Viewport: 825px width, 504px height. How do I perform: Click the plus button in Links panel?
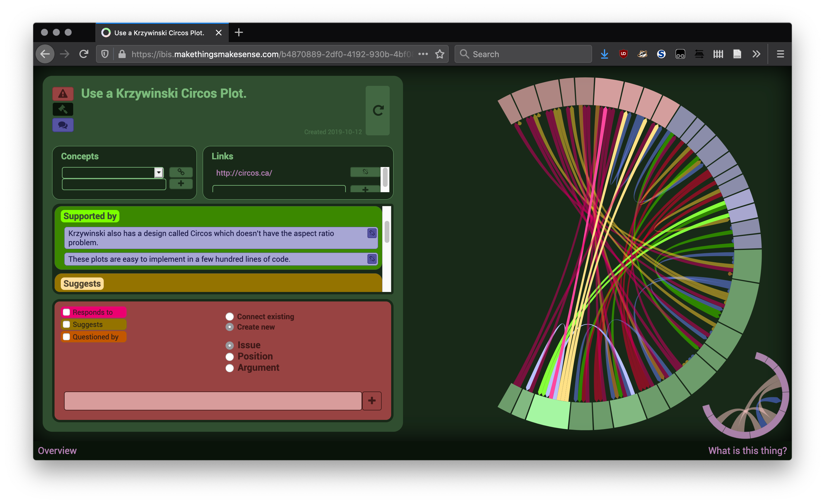(x=365, y=190)
